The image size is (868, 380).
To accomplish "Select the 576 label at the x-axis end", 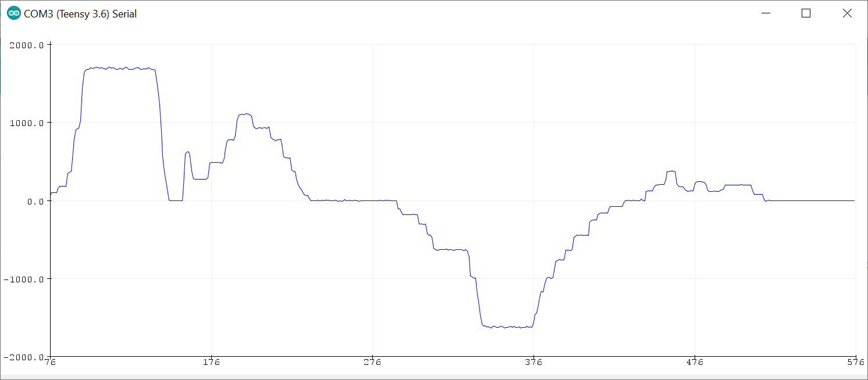I will tap(855, 363).
